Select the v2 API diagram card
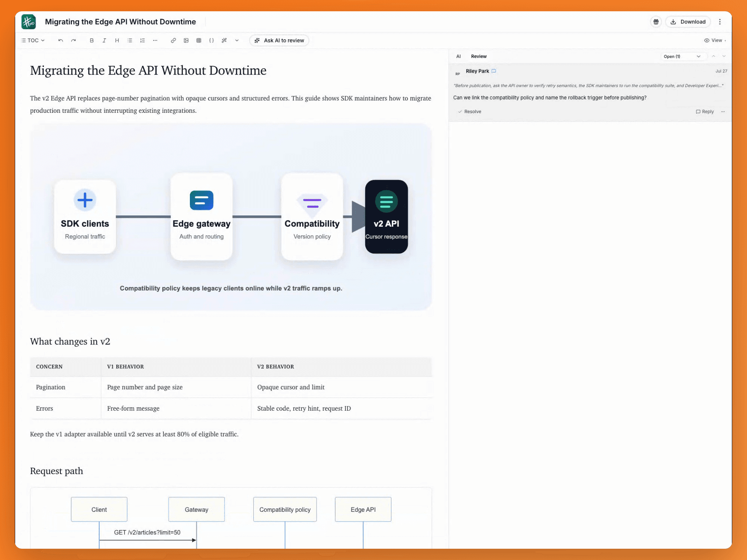Viewport: 747px width, 560px height. [386, 217]
